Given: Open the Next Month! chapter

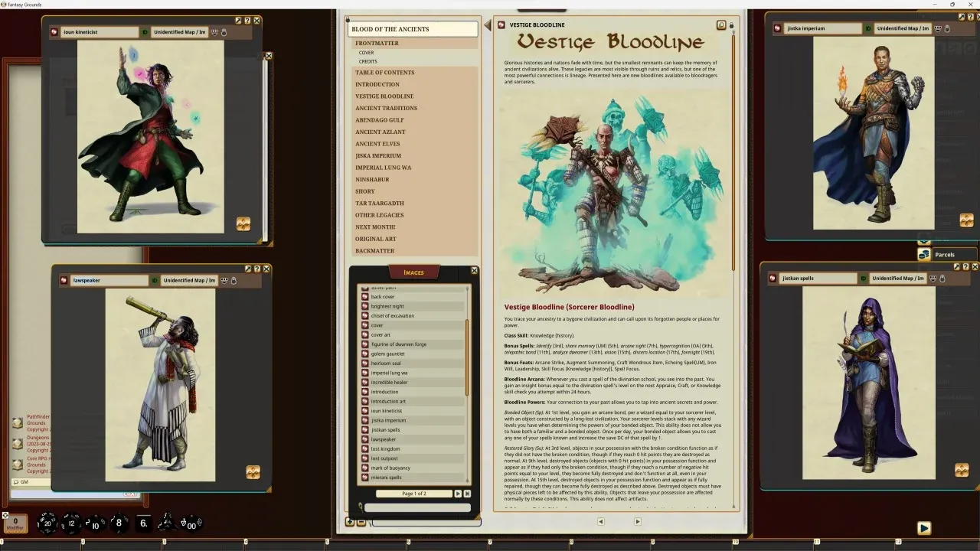Looking at the screenshot, I should pyautogui.click(x=416, y=227).
